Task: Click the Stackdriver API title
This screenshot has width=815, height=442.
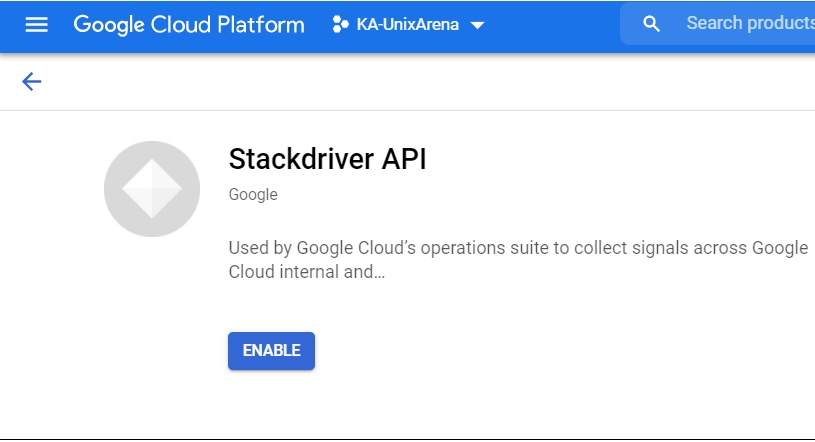Action: 327,159
